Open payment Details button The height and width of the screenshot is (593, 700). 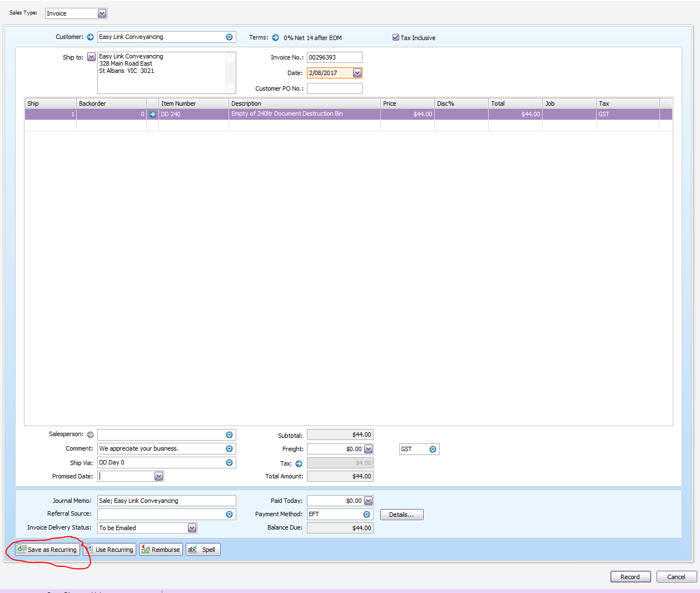(x=401, y=515)
